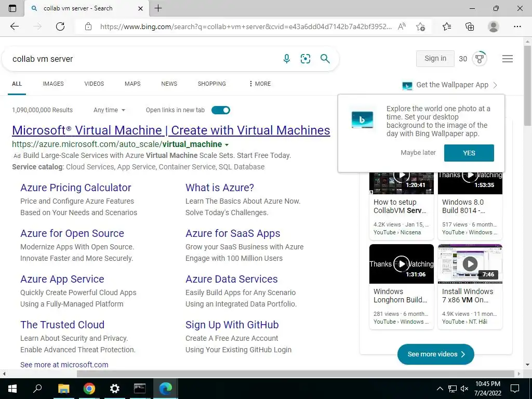Switch to the SHOPPING tab

[212, 84]
